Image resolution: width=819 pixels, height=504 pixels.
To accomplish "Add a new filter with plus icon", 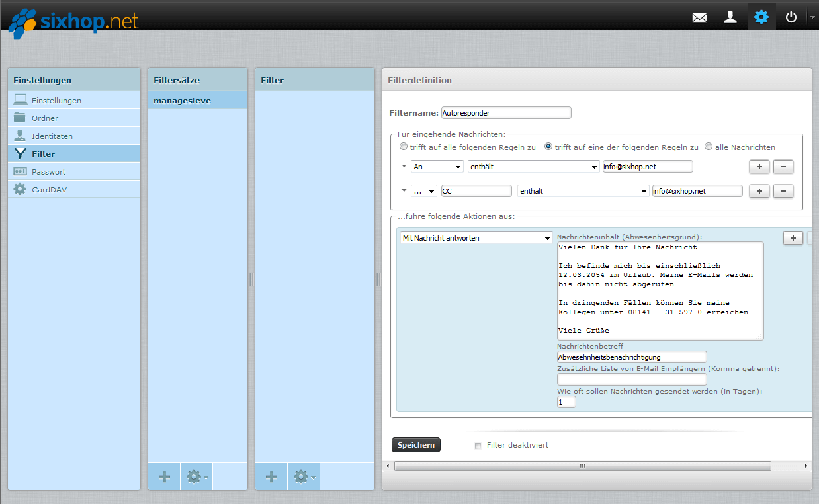I will [271, 476].
